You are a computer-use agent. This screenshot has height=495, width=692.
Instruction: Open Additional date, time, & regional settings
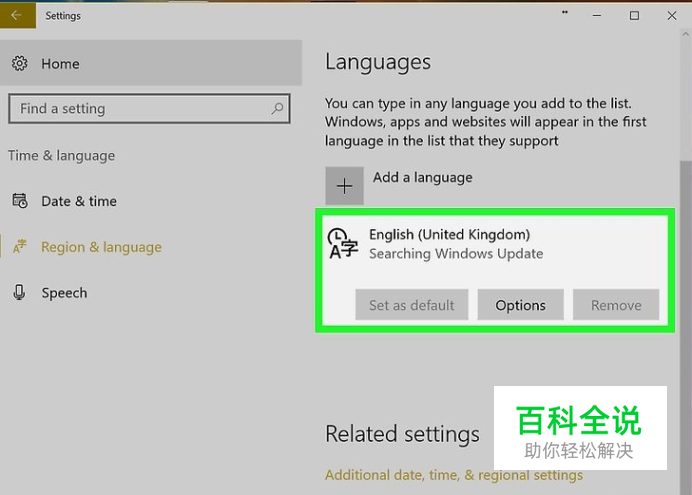(x=454, y=475)
